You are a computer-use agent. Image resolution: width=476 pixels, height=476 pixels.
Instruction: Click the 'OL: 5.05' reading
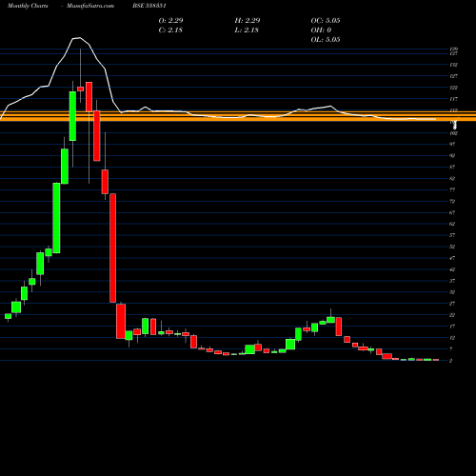326,39
